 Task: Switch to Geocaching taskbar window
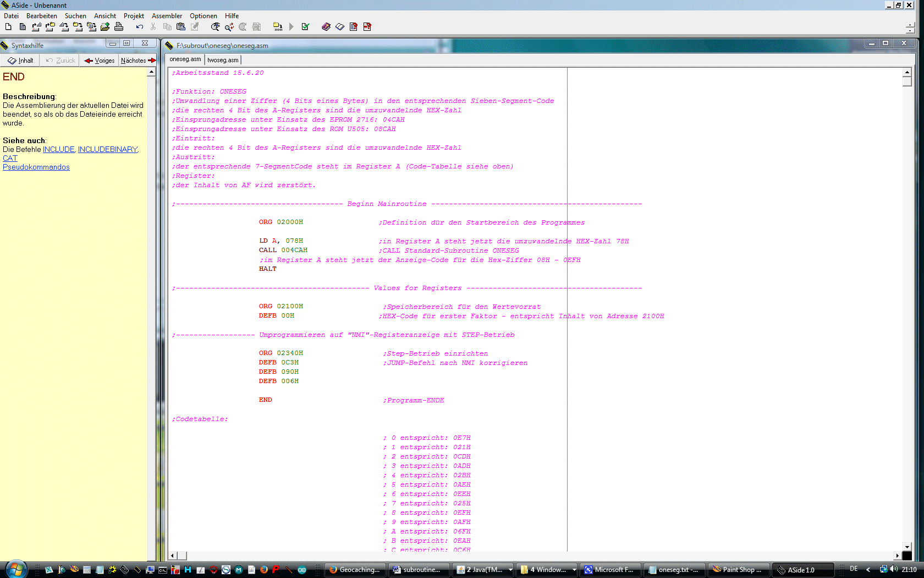pos(355,570)
